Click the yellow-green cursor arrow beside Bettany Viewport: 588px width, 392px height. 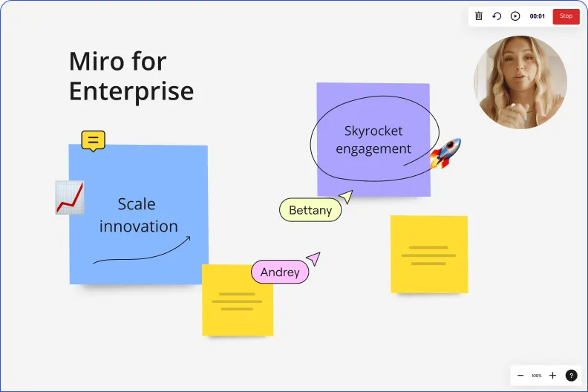(x=346, y=196)
